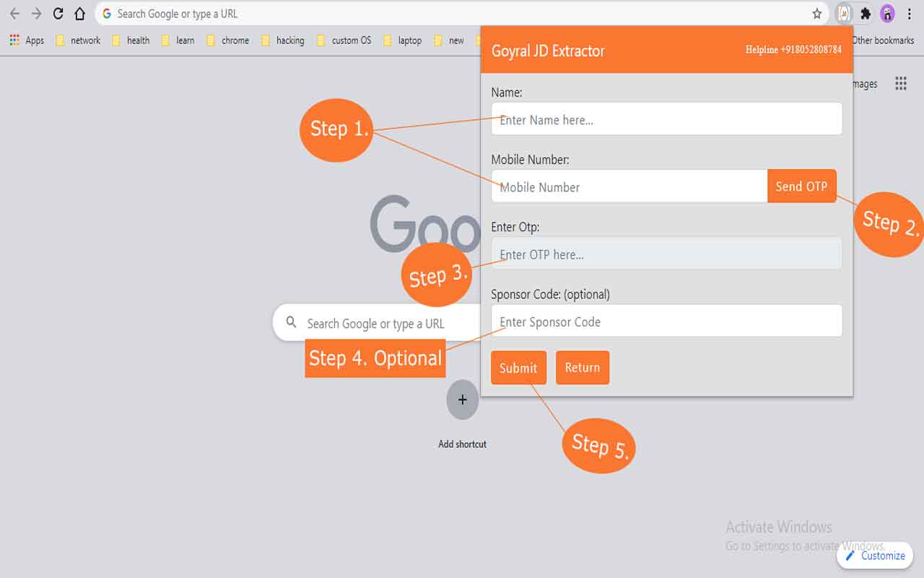Viewport: 924px width, 578px height.
Task: Open the hacking bookmarks folder
Action: pyautogui.click(x=282, y=40)
